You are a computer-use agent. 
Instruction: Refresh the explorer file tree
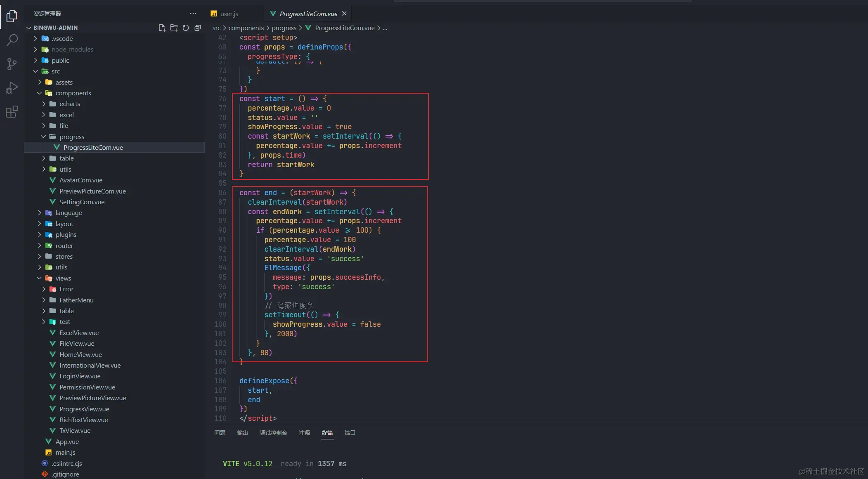pyautogui.click(x=186, y=28)
